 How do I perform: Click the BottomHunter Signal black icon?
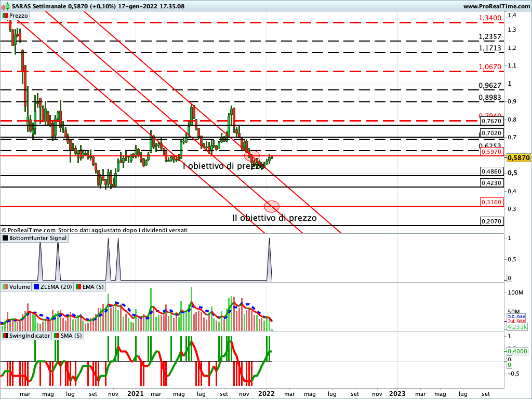5,238
